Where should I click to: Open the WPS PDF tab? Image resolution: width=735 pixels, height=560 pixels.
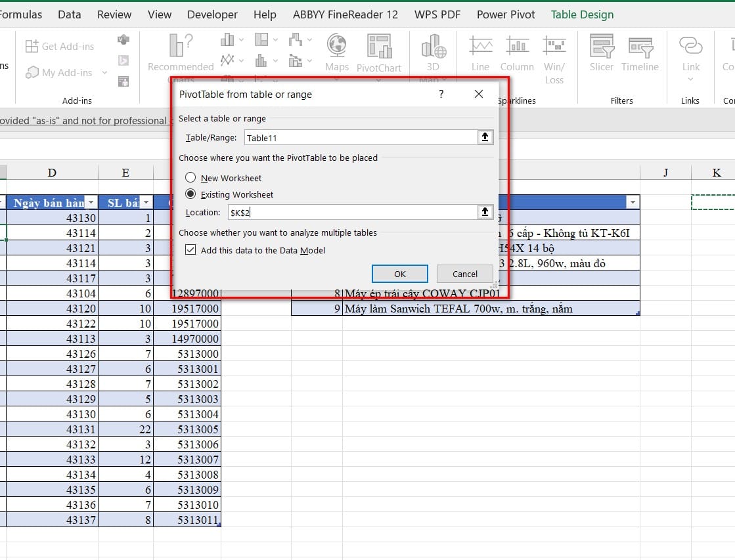click(x=437, y=14)
